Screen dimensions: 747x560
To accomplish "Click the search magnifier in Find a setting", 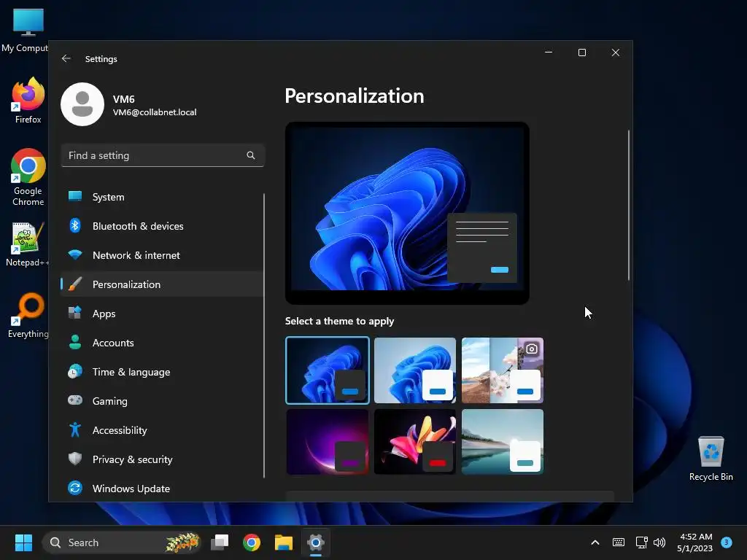I will [251, 155].
